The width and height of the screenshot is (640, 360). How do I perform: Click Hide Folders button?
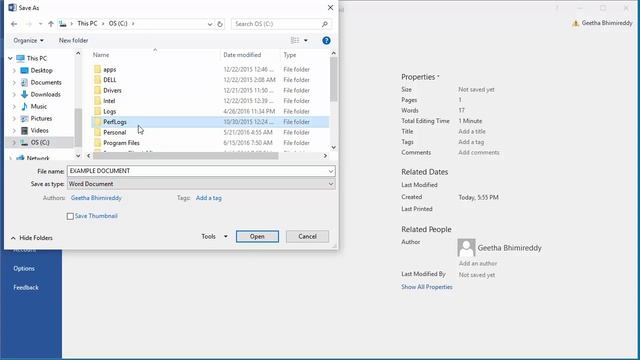pyautogui.click(x=32, y=238)
